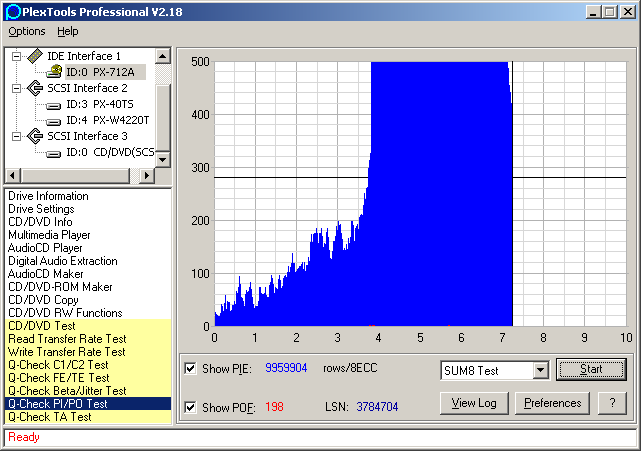Open Multimedia Player
The height and width of the screenshot is (451, 641).
(x=49, y=235)
